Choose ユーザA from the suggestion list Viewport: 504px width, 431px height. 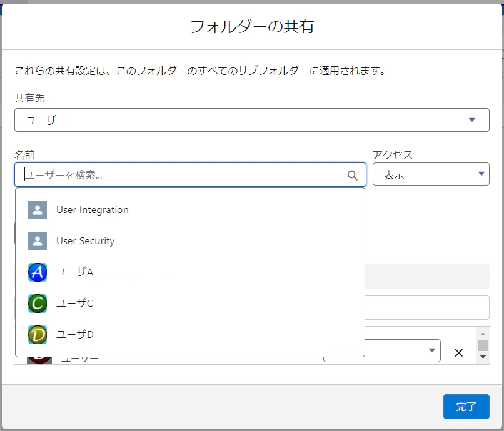pyautogui.click(x=190, y=272)
